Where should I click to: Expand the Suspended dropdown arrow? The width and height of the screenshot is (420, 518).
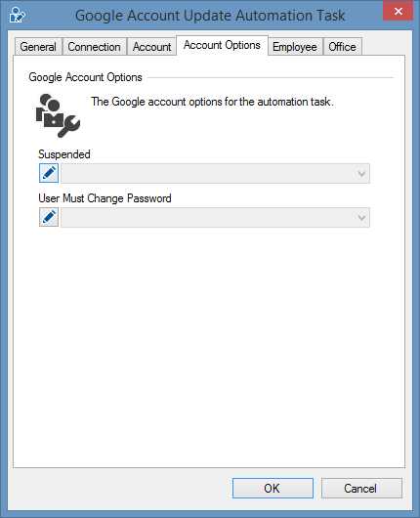pos(362,173)
